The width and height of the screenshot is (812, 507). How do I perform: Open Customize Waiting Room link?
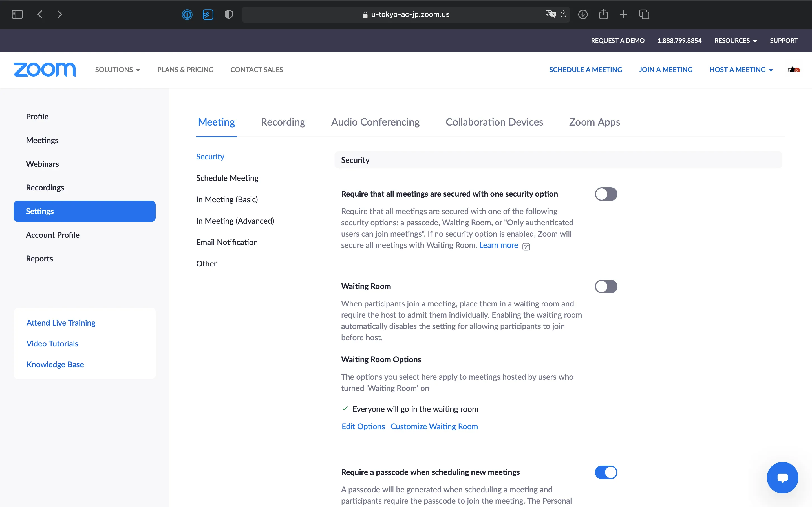434,426
